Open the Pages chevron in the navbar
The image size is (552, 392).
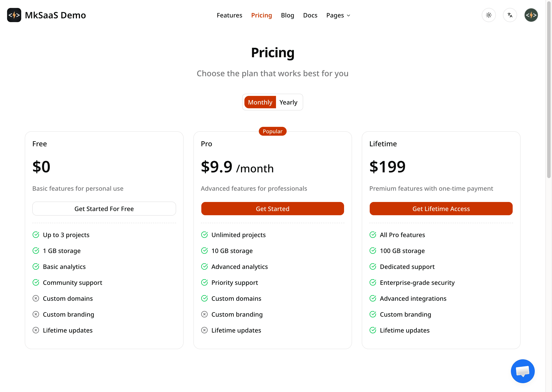[x=348, y=15]
